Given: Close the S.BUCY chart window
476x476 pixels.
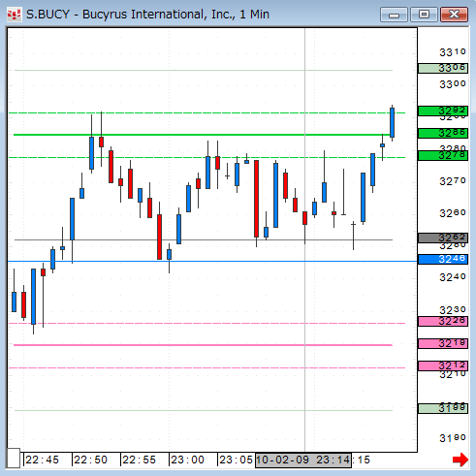Looking at the screenshot, I should pos(454,15).
